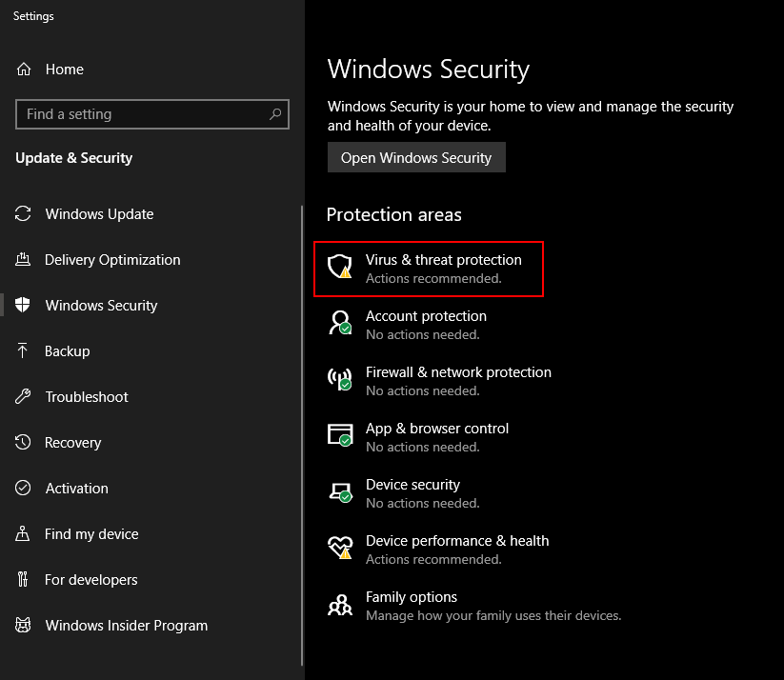Image resolution: width=784 pixels, height=680 pixels.
Task: Click the Windows Security shield icon in sidebar
Action: [x=23, y=305]
